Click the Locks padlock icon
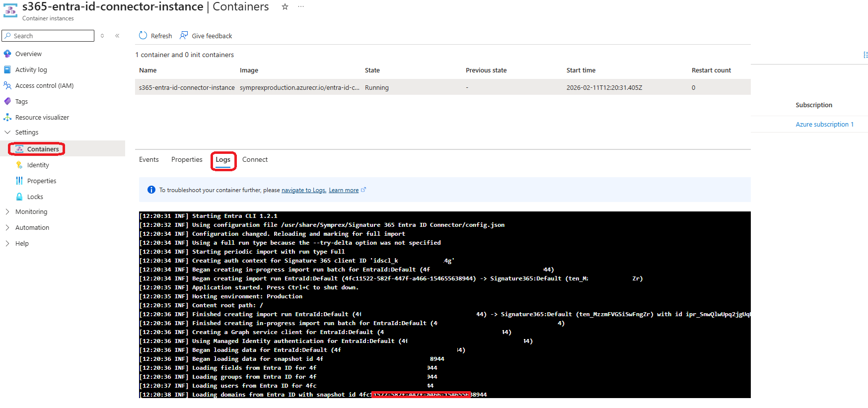The image size is (868, 408). tap(19, 197)
